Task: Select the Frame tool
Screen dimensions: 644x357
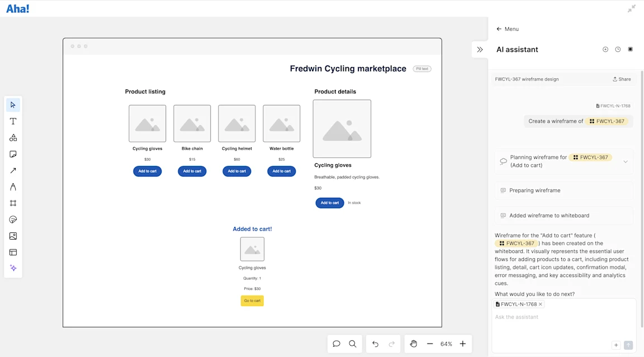Action: point(13,203)
